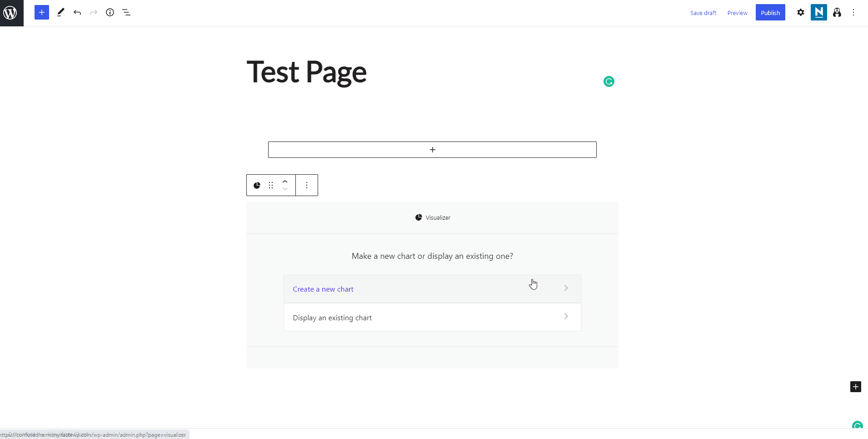Click the WordPress logo icon
Image resolution: width=868 pixels, height=439 pixels.
coord(11,13)
